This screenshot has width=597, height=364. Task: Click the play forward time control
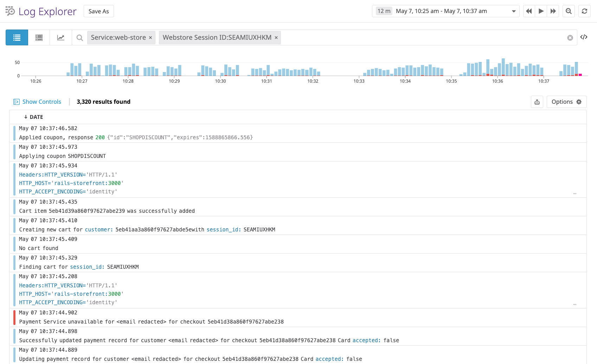[541, 11]
